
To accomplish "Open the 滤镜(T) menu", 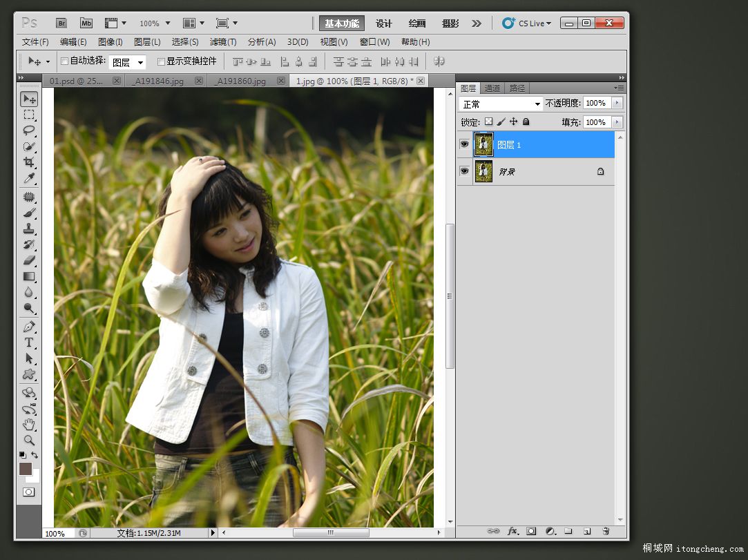I will (223, 42).
